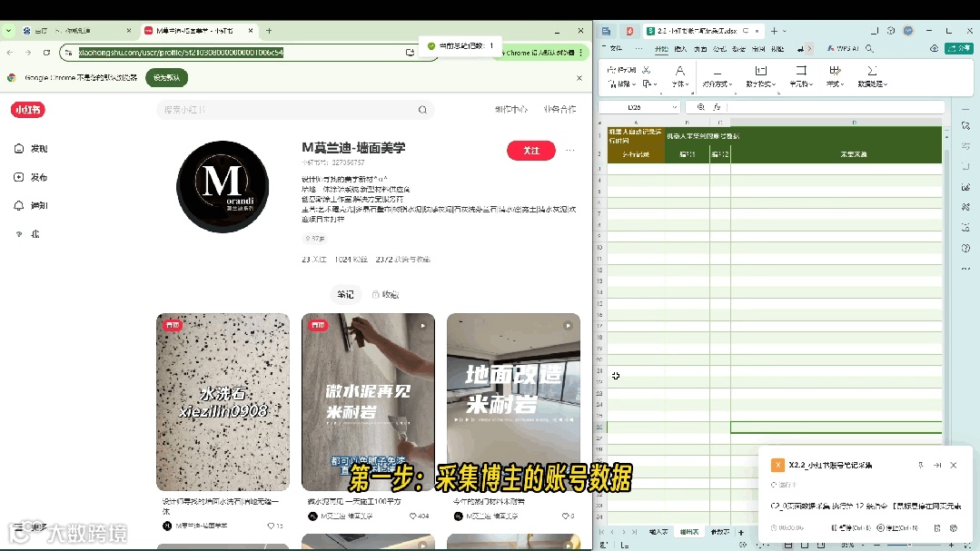This screenshot has height=551, width=980.
Task: Click the Xiaohongshu red logo
Action: [x=27, y=109]
